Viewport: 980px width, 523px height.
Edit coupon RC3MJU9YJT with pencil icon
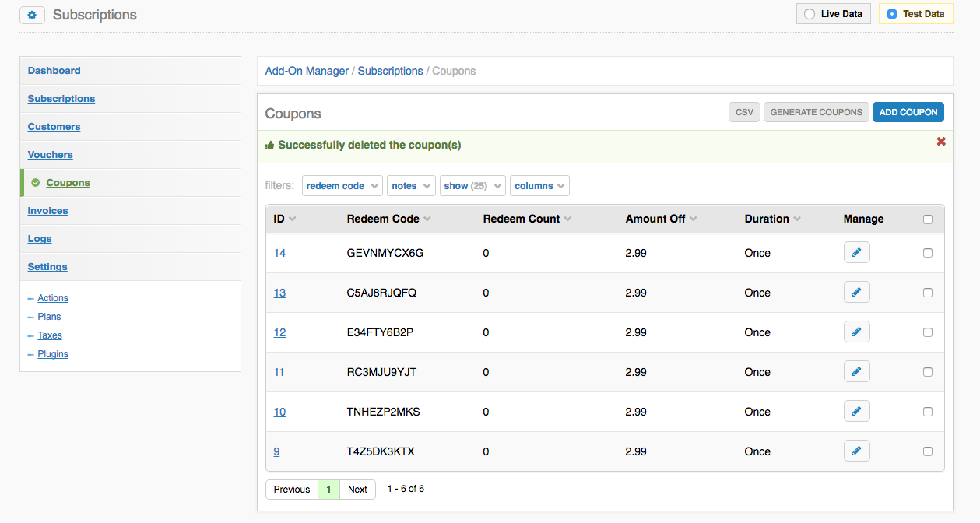(x=856, y=371)
